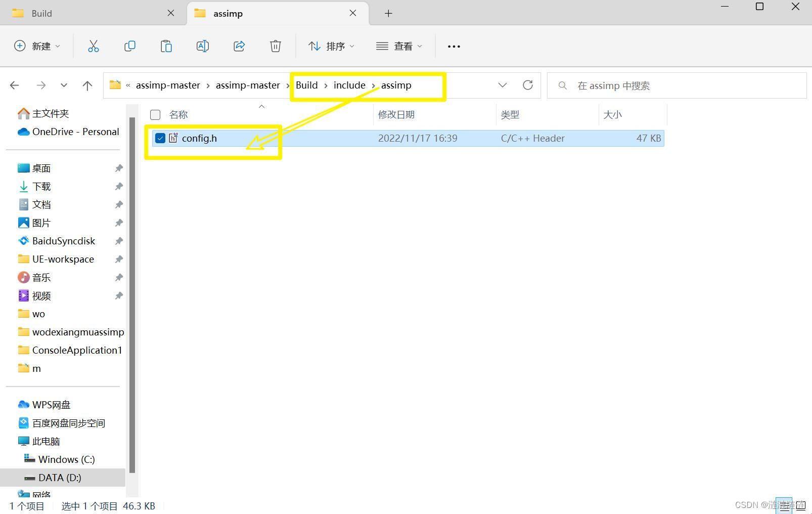Screen dimensions: 812x514
Task: Open wodexiangmuassimp folder in sidebar
Action: (x=71, y=332)
